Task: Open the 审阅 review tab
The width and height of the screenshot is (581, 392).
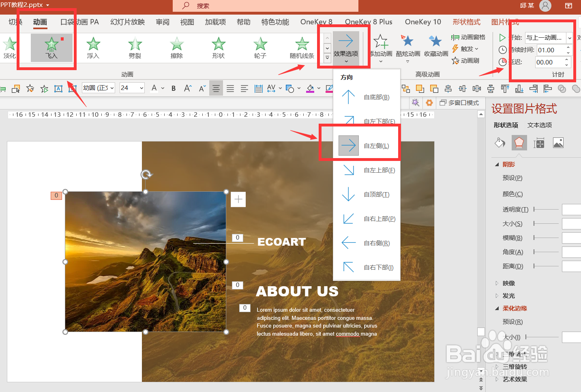Action: coord(163,22)
